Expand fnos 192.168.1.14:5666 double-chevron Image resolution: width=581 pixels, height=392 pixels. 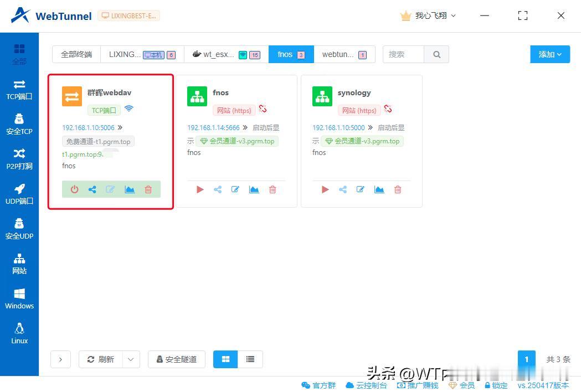pos(245,127)
